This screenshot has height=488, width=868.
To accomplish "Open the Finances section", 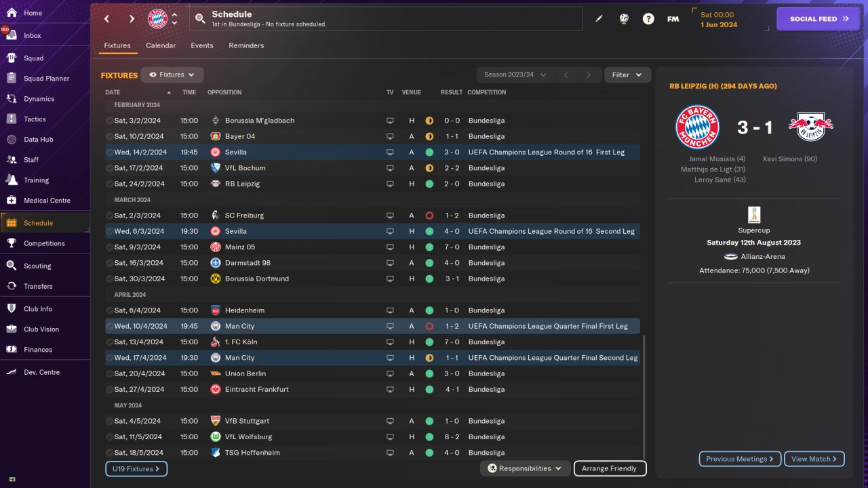I will pos(37,350).
